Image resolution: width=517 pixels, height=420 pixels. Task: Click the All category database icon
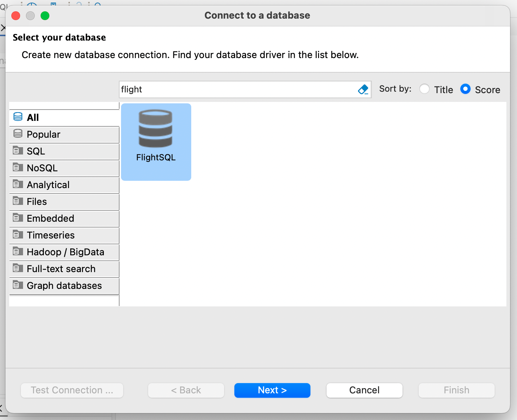[18, 117]
